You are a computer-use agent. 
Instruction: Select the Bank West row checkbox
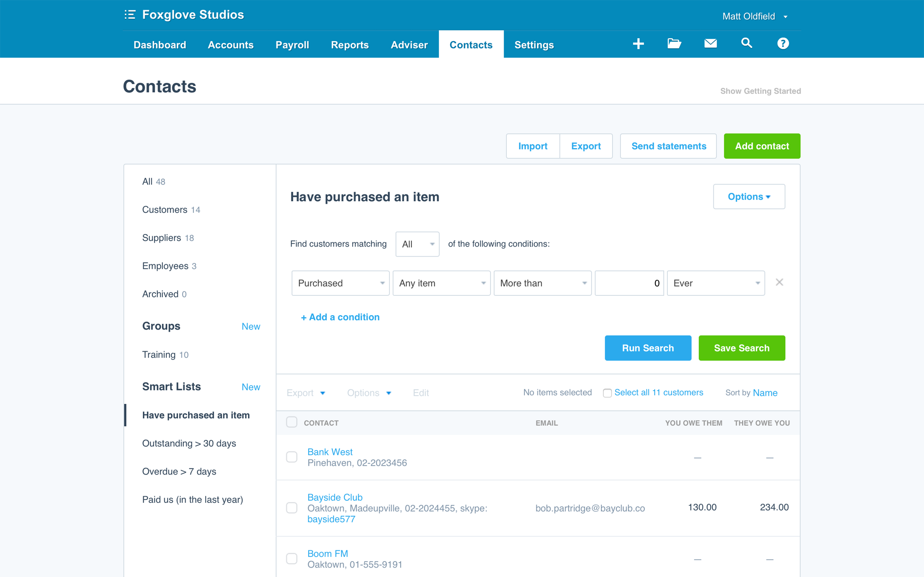tap(292, 457)
